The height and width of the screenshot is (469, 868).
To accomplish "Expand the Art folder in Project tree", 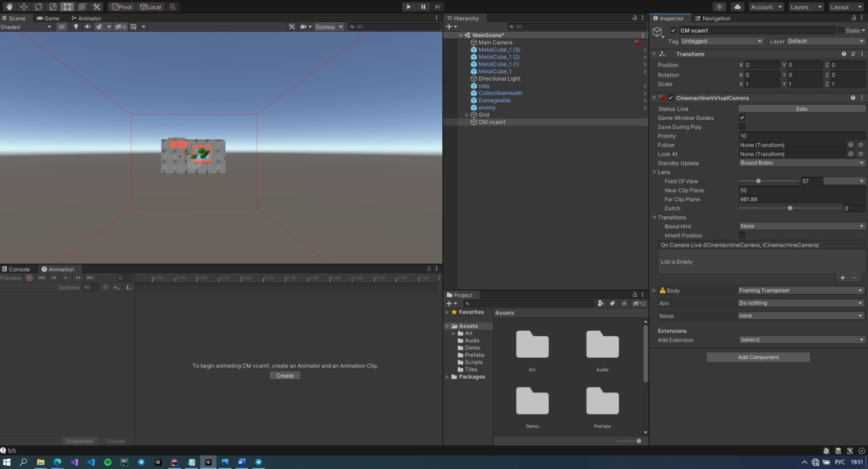I will (x=453, y=333).
